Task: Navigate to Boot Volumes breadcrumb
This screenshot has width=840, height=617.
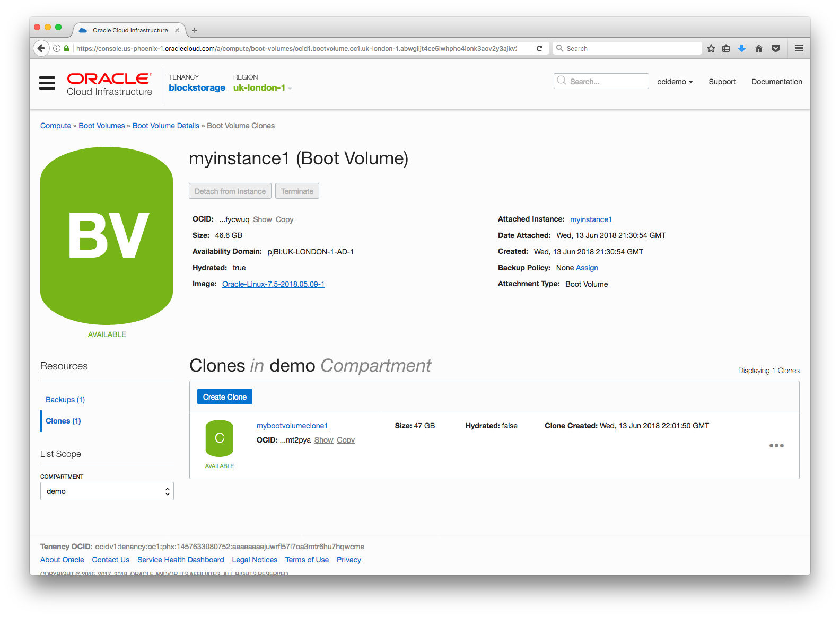Action: tap(102, 126)
